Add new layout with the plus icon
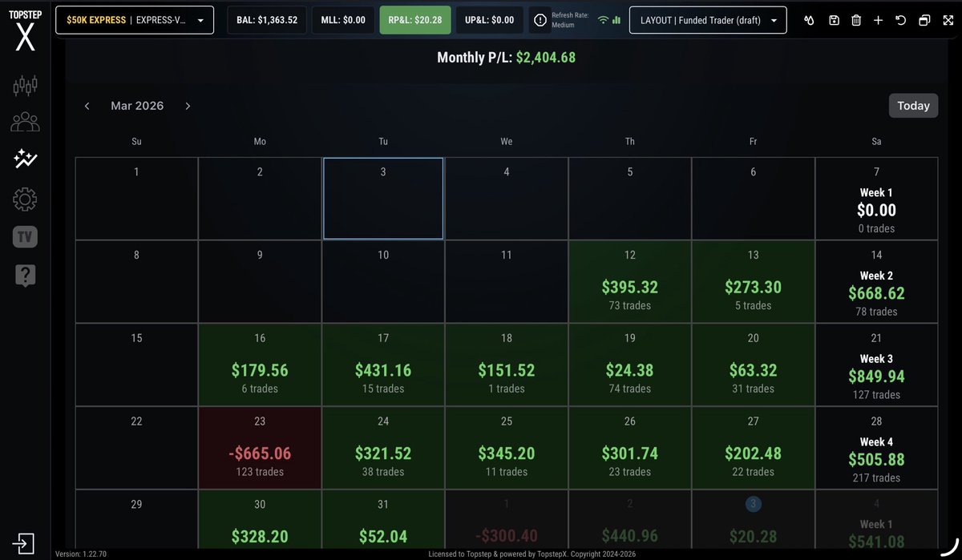This screenshot has height=560, width=962. point(879,20)
